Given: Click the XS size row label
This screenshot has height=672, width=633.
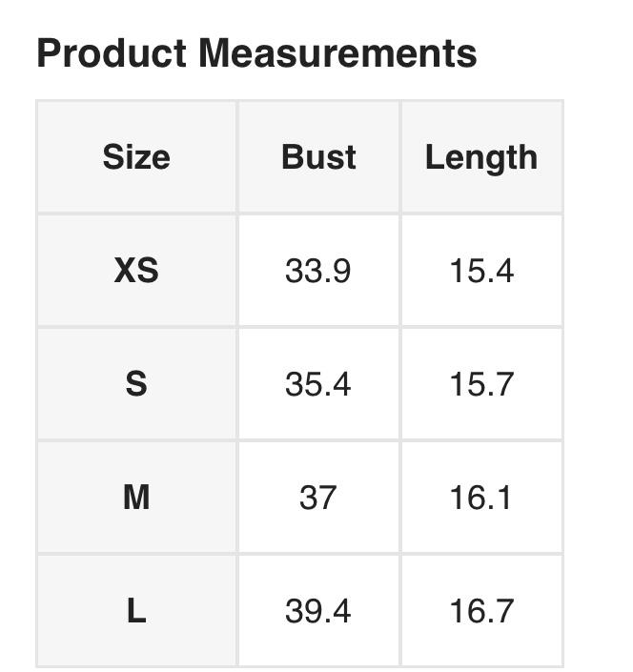Looking at the screenshot, I should click(136, 271).
